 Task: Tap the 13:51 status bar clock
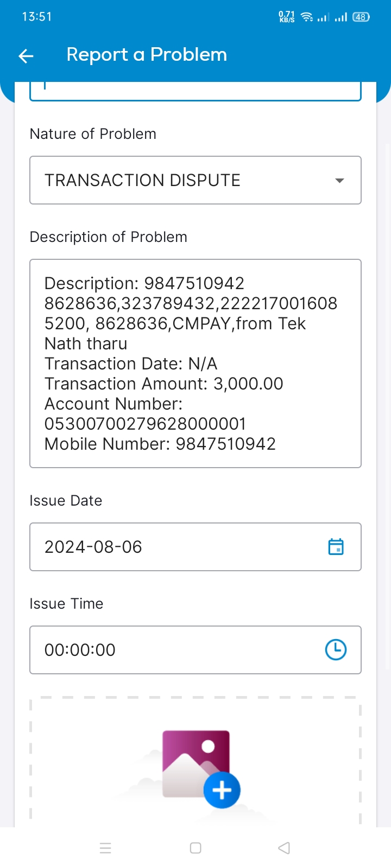[37, 17]
